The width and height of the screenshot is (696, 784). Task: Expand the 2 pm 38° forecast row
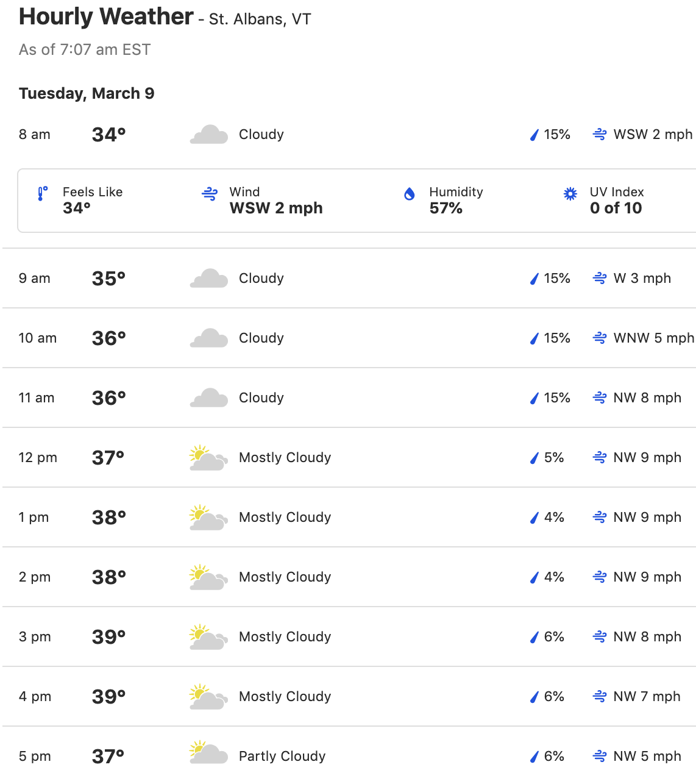(349, 577)
